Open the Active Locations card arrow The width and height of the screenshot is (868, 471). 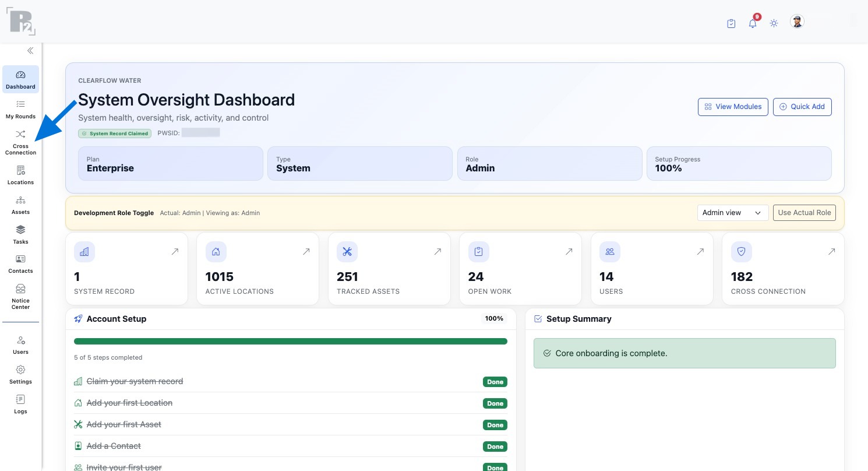tap(306, 252)
